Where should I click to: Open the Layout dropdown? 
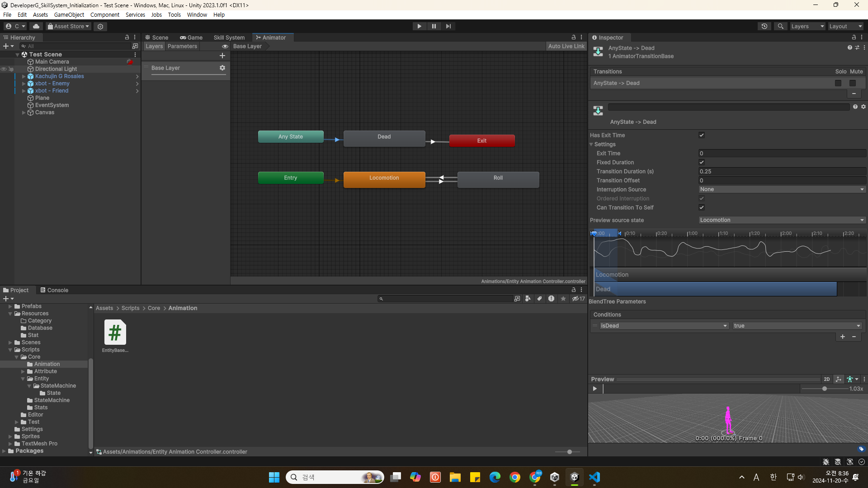[845, 26]
